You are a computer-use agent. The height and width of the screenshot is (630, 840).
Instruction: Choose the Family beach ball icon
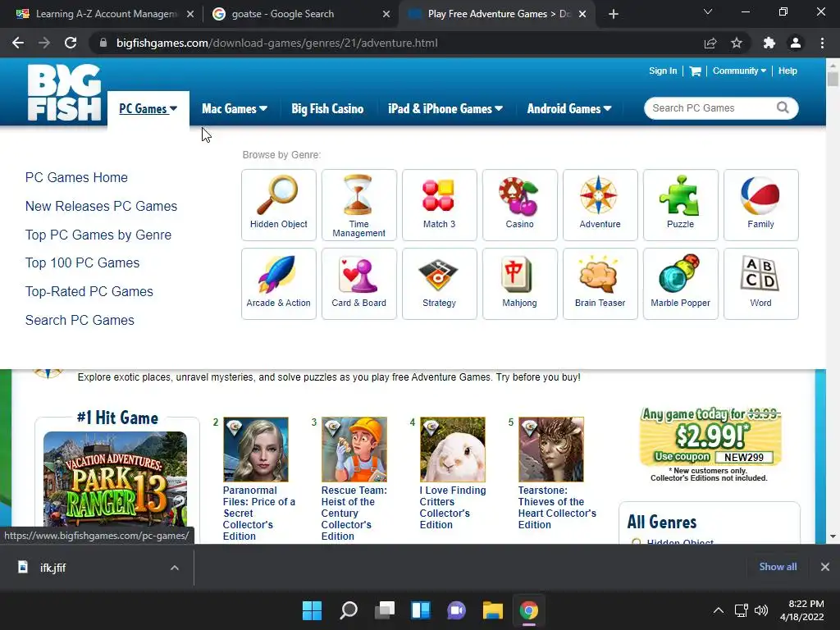click(x=760, y=204)
